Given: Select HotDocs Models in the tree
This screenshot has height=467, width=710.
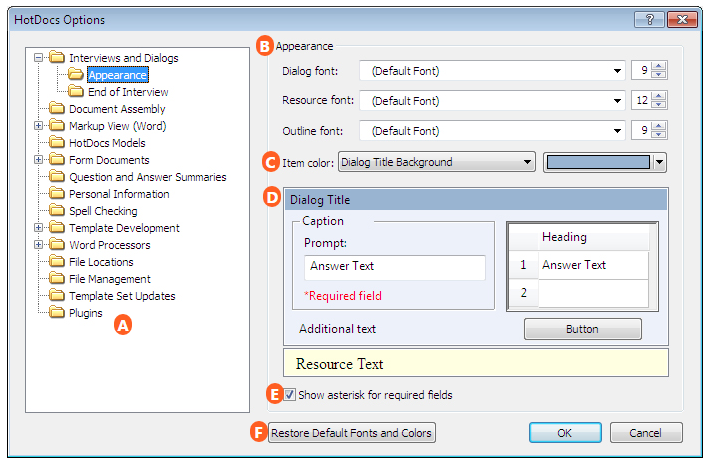Looking at the screenshot, I should [107, 143].
